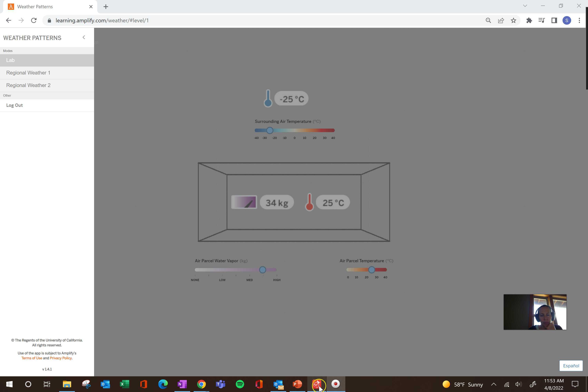Viewport: 588px width, 392px height.
Task: Click the purple water vapor gauge in the parcel
Action: (x=244, y=202)
